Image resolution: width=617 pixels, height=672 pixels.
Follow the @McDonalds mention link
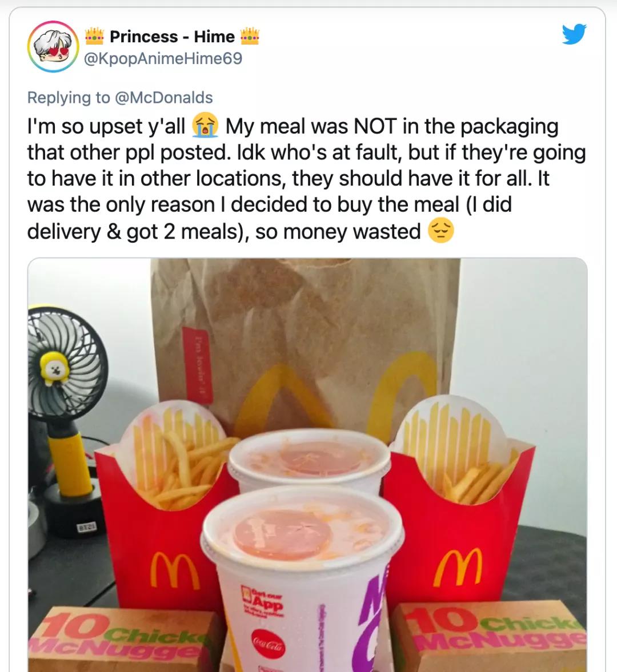(164, 98)
